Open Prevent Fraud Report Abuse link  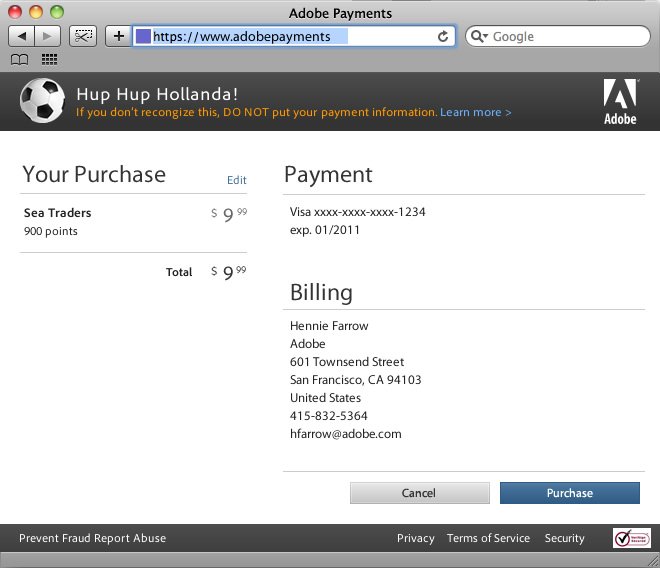[93, 538]
